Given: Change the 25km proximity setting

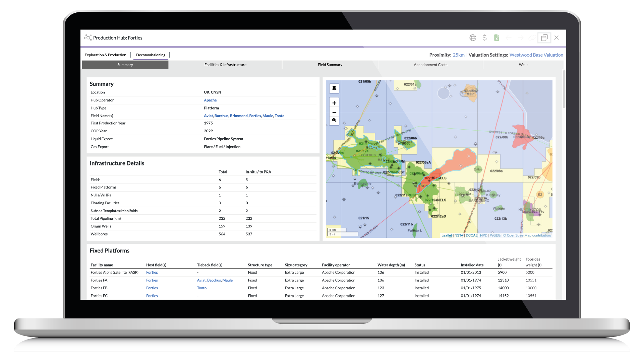Looking at the screenshot, I should [x=459, y=55].
